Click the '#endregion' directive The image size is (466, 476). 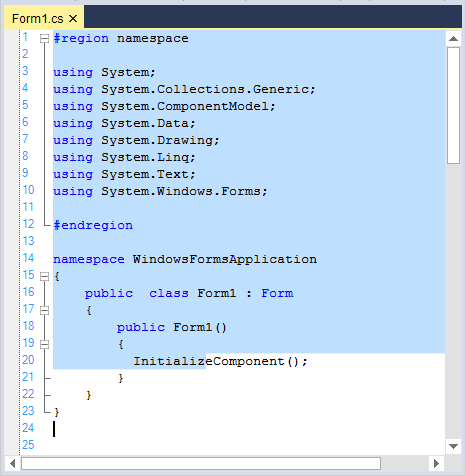point(93,226)
